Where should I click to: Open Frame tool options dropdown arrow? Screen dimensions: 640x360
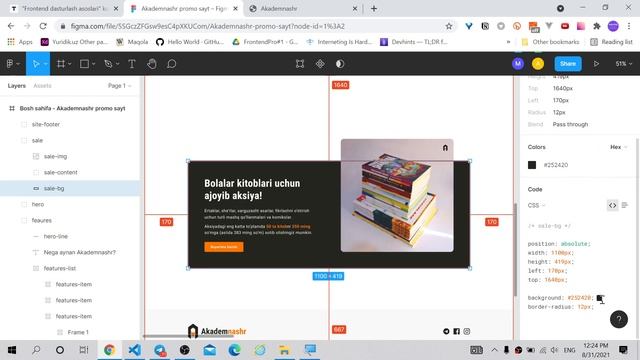coord(70,64)
